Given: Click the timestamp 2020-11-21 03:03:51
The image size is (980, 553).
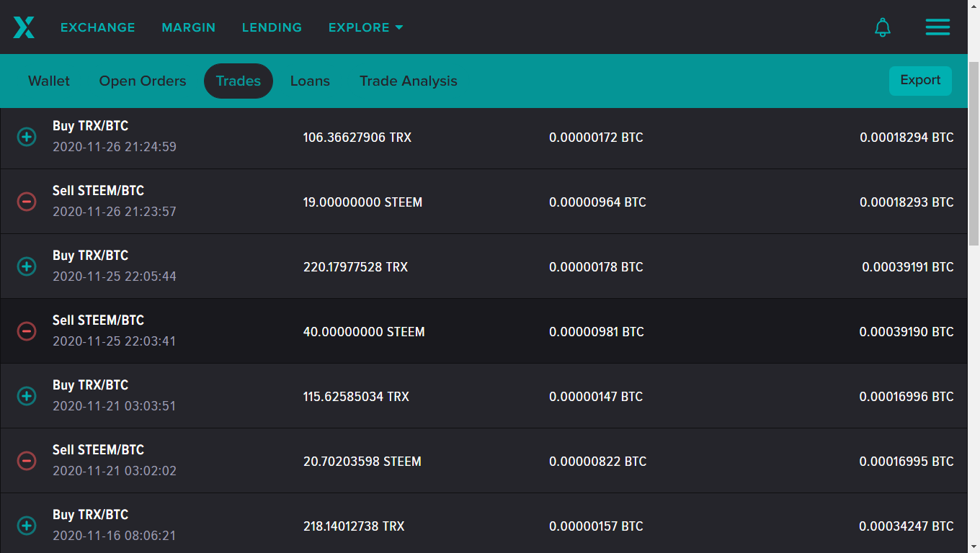Looking at the screenshot, I should coord(115,406).
